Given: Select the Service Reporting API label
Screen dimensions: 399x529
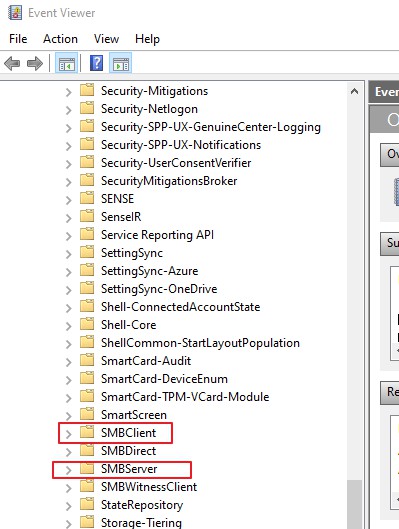Looking at the screenshot, I should coord(158,235).
